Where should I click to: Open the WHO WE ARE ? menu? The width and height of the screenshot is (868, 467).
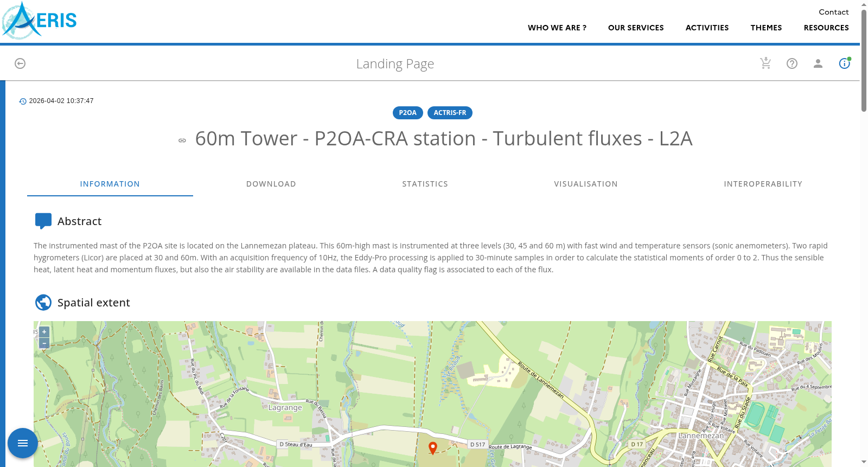pos(557,28)
